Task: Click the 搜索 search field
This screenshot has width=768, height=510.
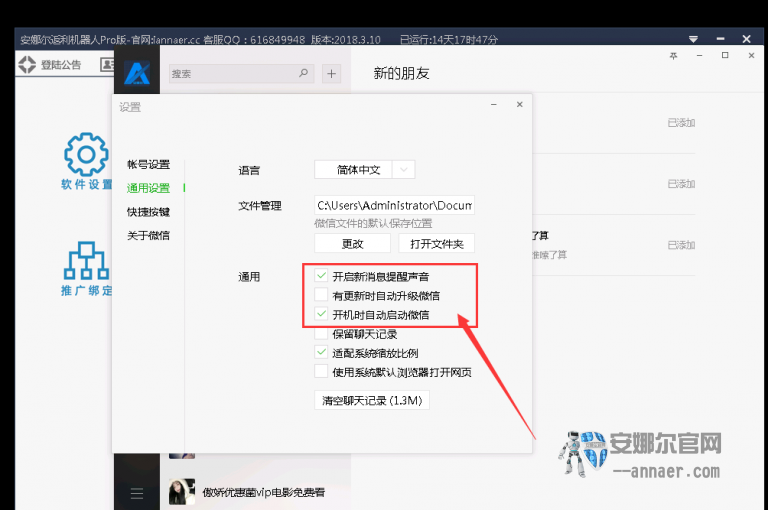Action: coord(241,73)
